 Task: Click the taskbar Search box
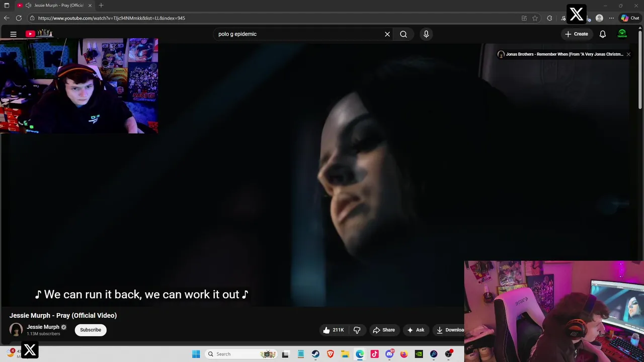coord(242,354)
